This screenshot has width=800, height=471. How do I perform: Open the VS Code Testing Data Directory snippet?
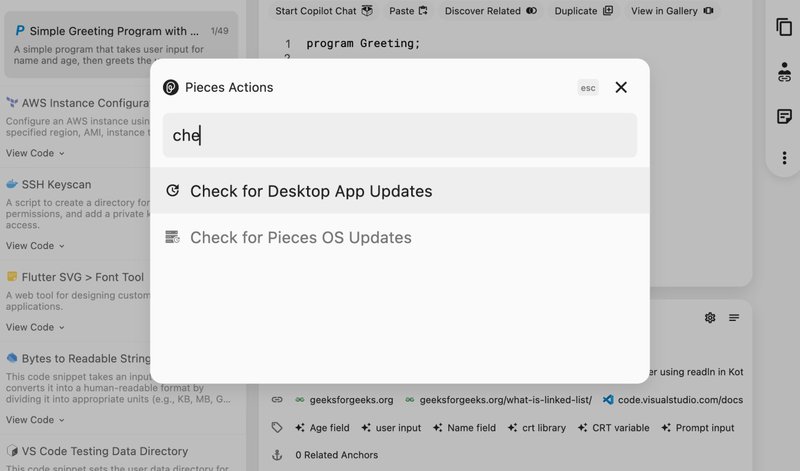(105, 451)
